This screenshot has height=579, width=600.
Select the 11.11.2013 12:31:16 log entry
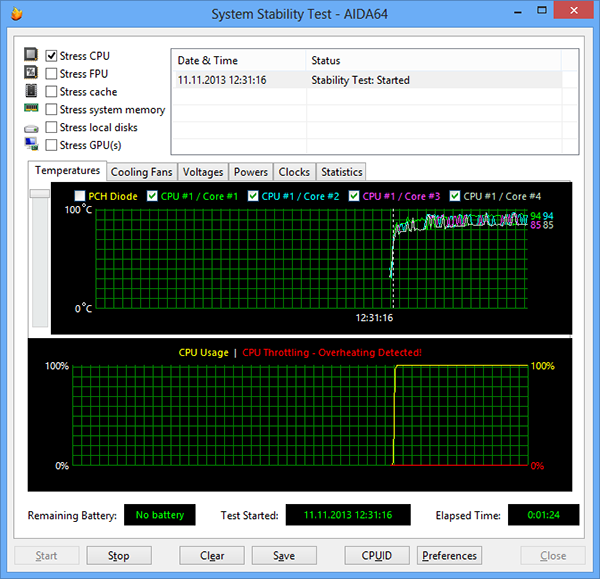click(x=367, y=80)
